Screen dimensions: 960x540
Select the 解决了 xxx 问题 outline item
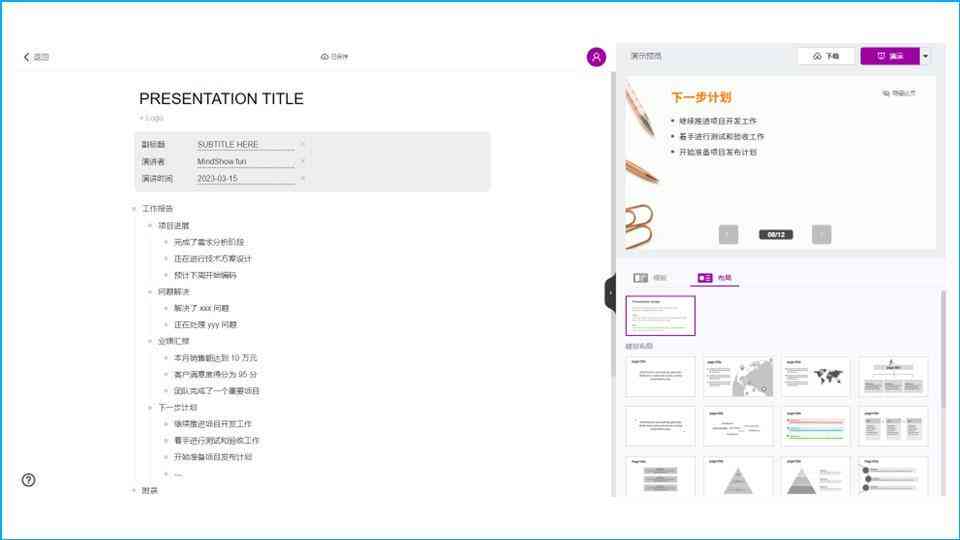[201, 309]
